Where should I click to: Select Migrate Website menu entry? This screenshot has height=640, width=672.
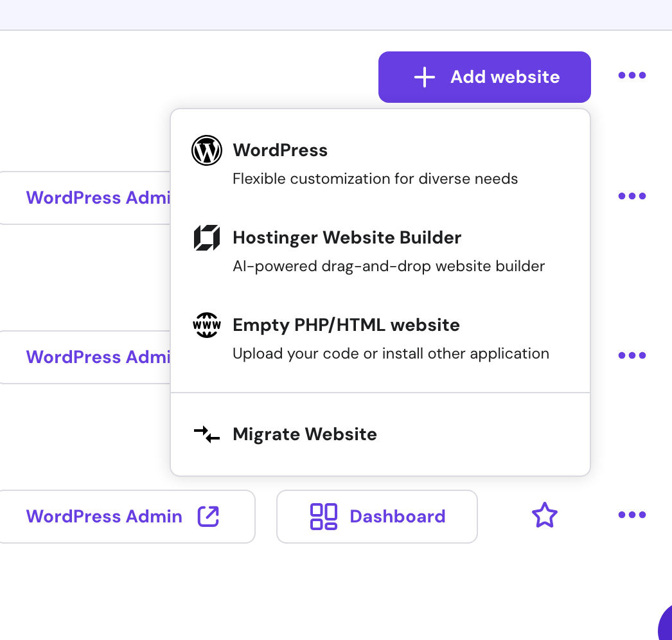380,434
